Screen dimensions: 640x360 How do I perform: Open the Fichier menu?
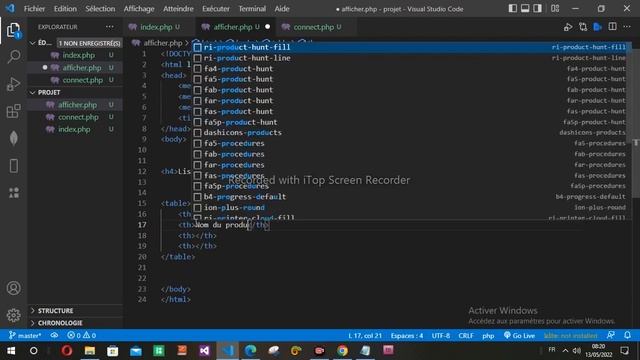(x=34, y=9)
